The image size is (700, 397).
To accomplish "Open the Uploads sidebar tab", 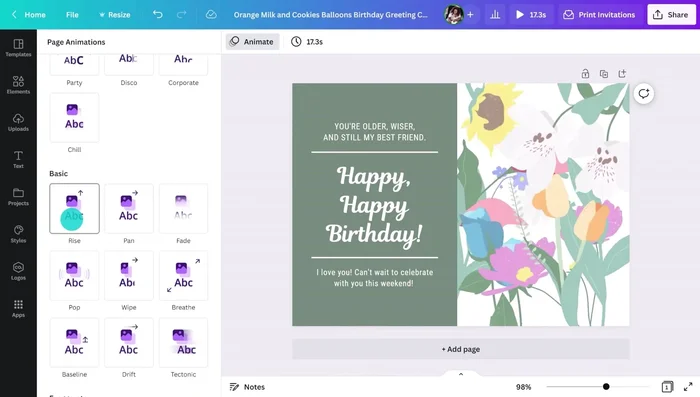I will pos(18,122).
